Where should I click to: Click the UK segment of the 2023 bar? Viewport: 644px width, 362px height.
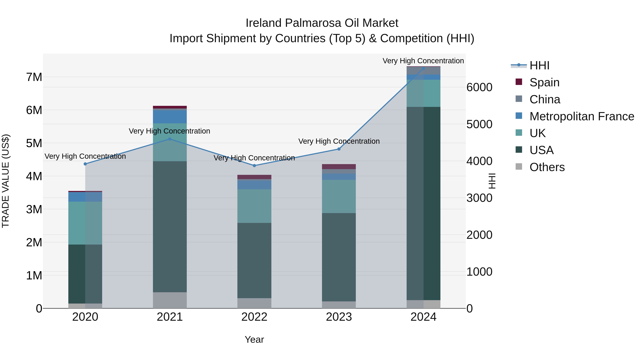pos(339,197)
